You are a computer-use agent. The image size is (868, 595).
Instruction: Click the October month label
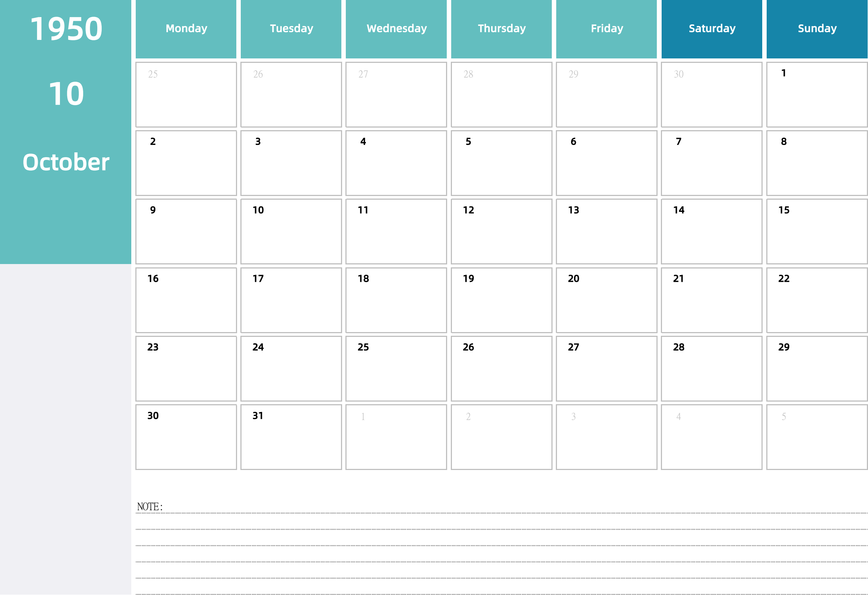point(65,160)
